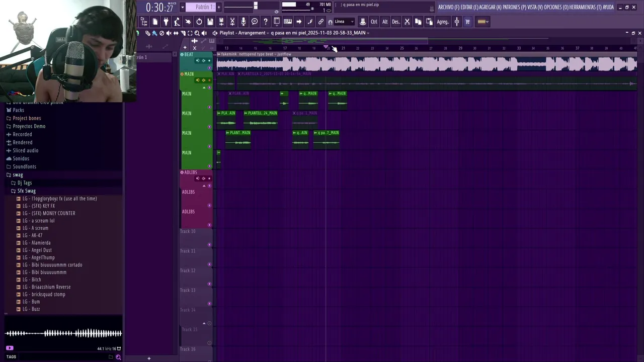Click the undo history circular arrow icon
Image resolution: width=644 pixels, height=362 pixels.
tap(199, 22)
